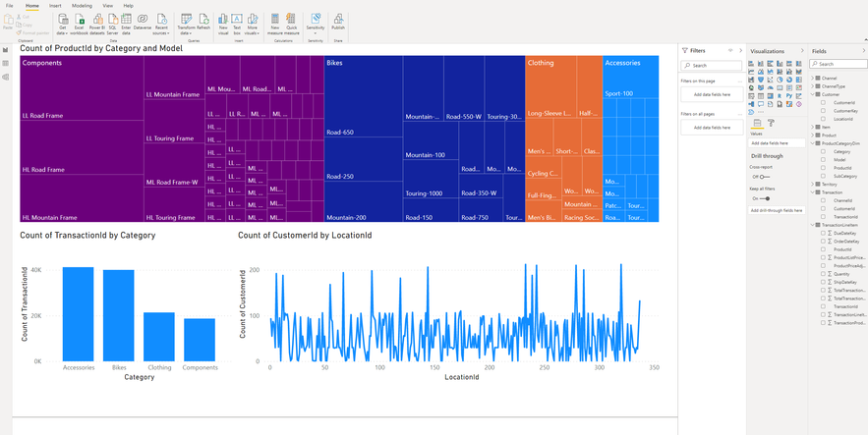The height and width of the screenshot is (435, 868).
Task: Add a Text box
Action: click(237, 23)
